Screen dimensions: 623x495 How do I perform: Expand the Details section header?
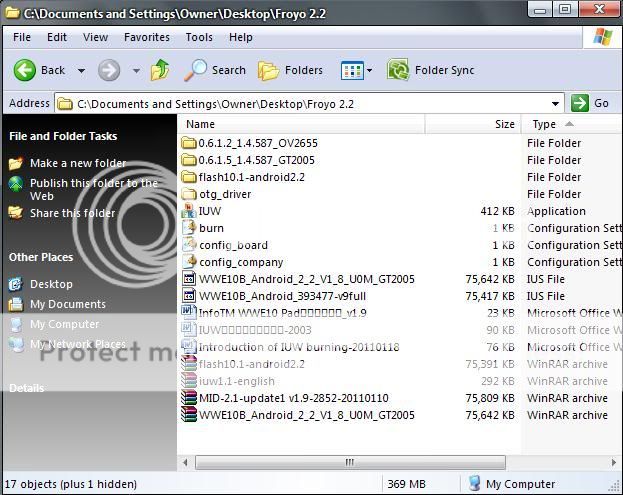tap(27, 388)
